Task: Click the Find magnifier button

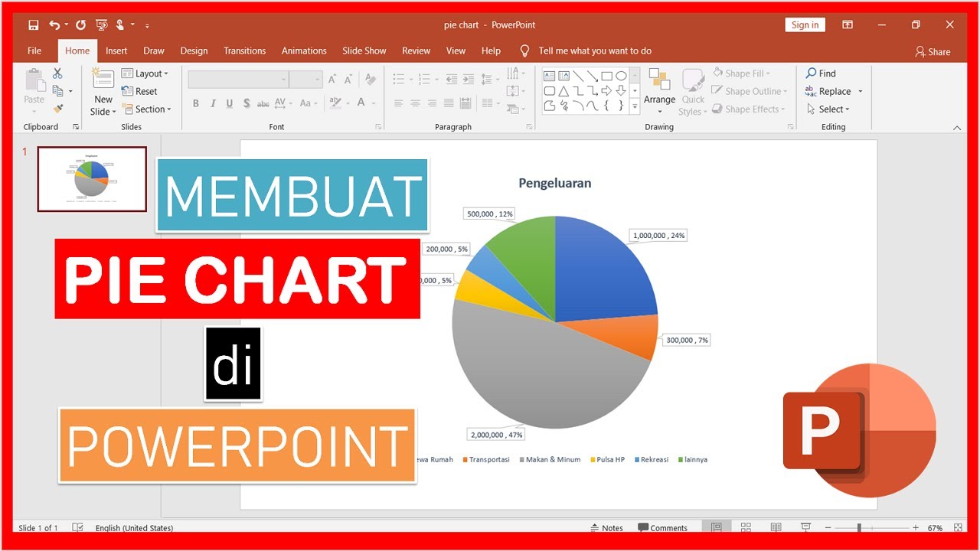Action: 821,73
